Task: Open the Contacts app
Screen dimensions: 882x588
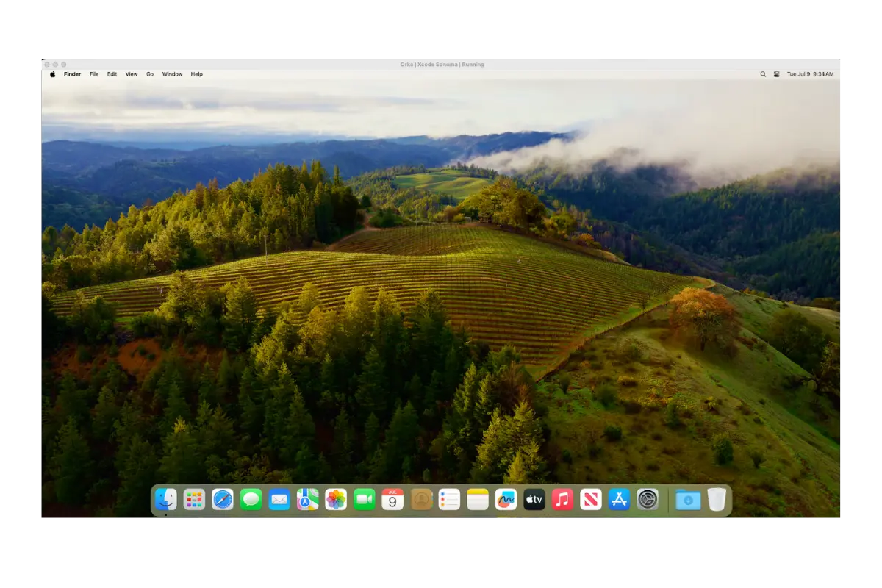Action: click(x=421, y=500)
